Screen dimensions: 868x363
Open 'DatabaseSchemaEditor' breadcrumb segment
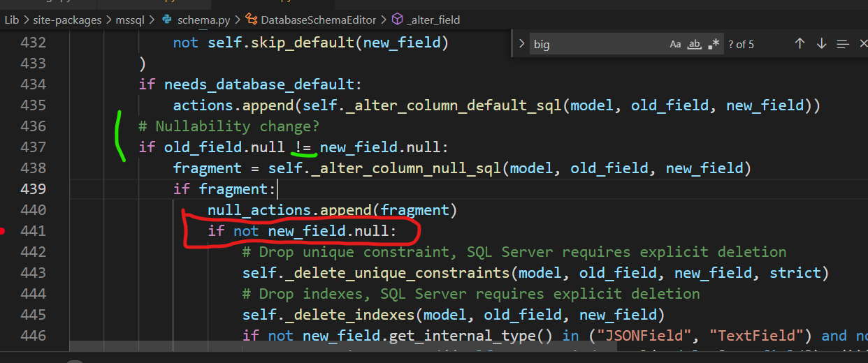click(x=317, y=20)
